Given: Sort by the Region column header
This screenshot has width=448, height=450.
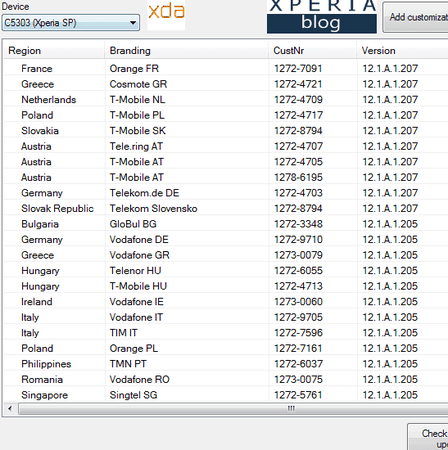Looking at the screenshot, I should [54, 51].
